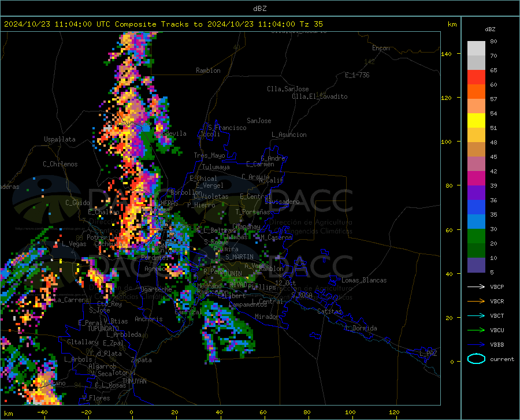Image resolution: width=520 pixels, height=420 pixels.
Task: Click the cyan 'current' ellipse legend icon
Action: (x=476, y=359)
